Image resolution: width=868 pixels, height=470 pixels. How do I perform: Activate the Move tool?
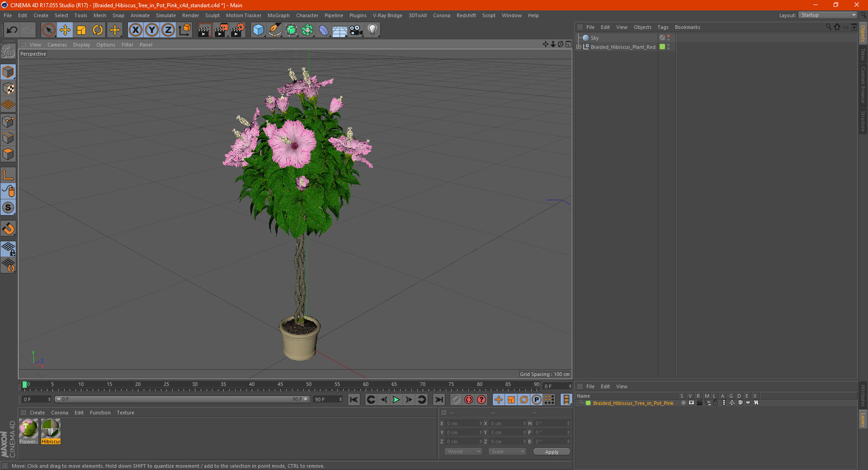pyautogui.click(x=65, y=30)
